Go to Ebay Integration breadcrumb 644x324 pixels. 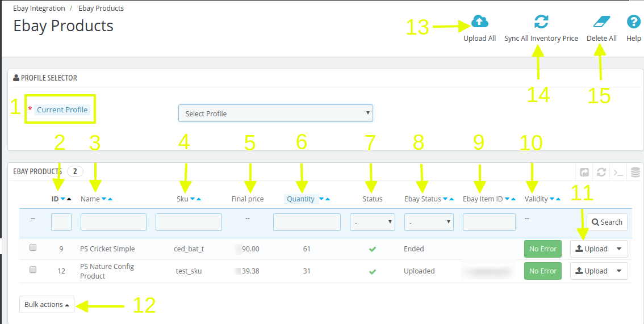click(39, 8)
